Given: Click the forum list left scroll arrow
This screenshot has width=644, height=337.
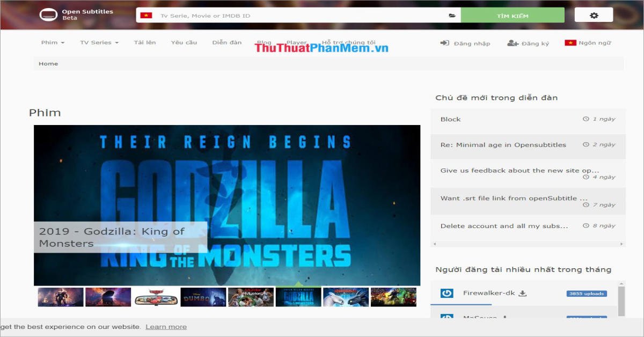Looking at the screenshot, I should (x=435, y=244).
